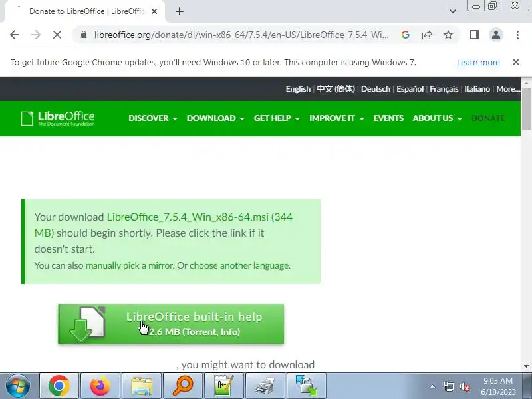Open Chrome from the taskbar
This screenshot has width=532, height=399.
[x=59, y=386]
